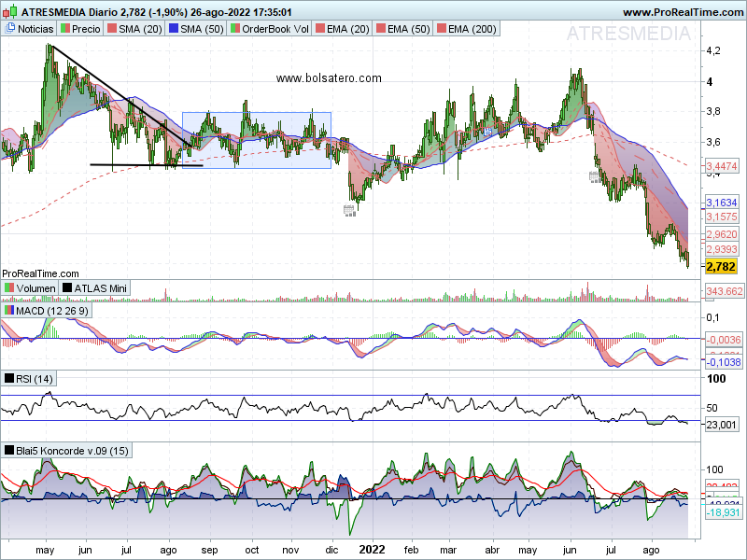Click the candlestick icon beside the ATRESMEDIA title

10,11
